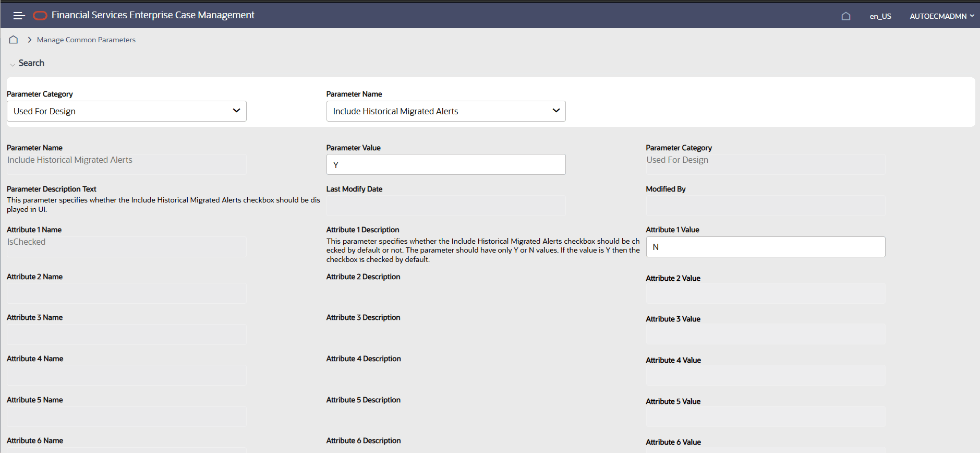Click the Manage Common Parameters breadcrumb
This screenshot has width=980, height=453.
click(x=86, y=40)
